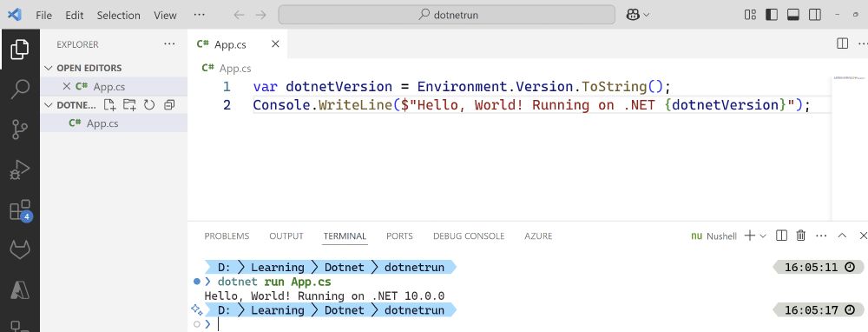Open the Copilot chat menu
This screenshot has height=332, width=868.
click(638, 15)
